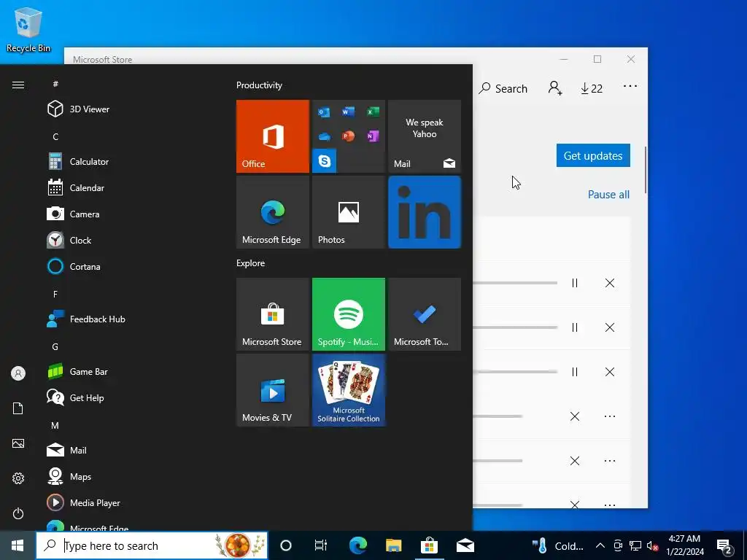Click the Explore group title

click(251, 262)
